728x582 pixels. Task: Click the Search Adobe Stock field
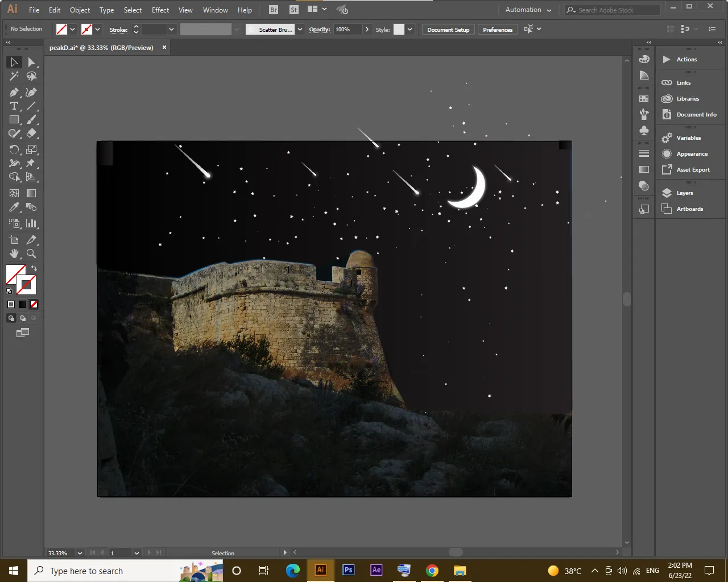coord(613,10)
